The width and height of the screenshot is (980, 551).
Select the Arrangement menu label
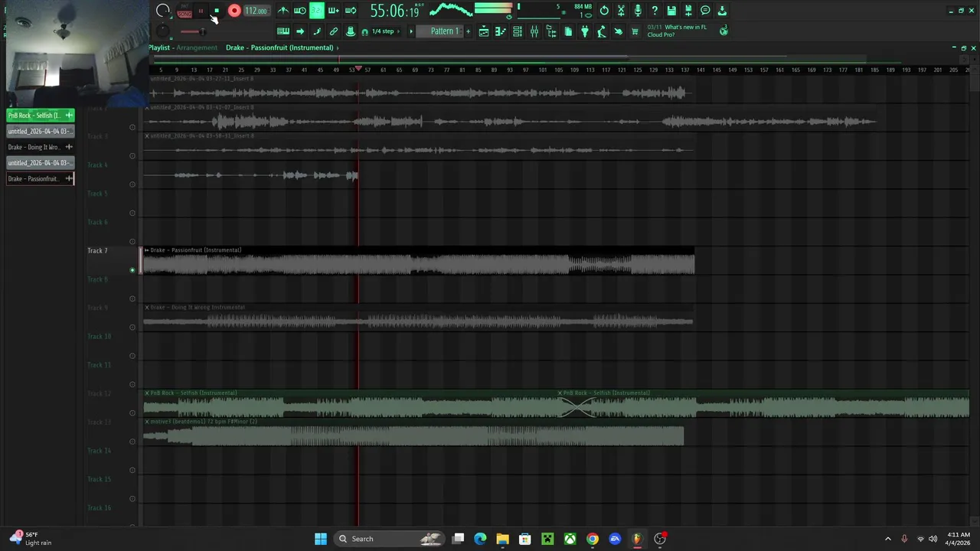(x=197, y=47)
